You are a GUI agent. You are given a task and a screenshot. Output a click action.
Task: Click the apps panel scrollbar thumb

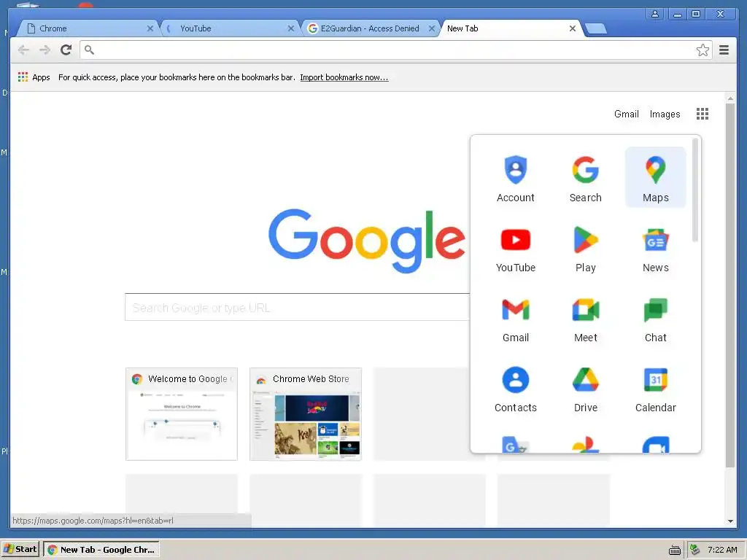(x=695, y=190)
